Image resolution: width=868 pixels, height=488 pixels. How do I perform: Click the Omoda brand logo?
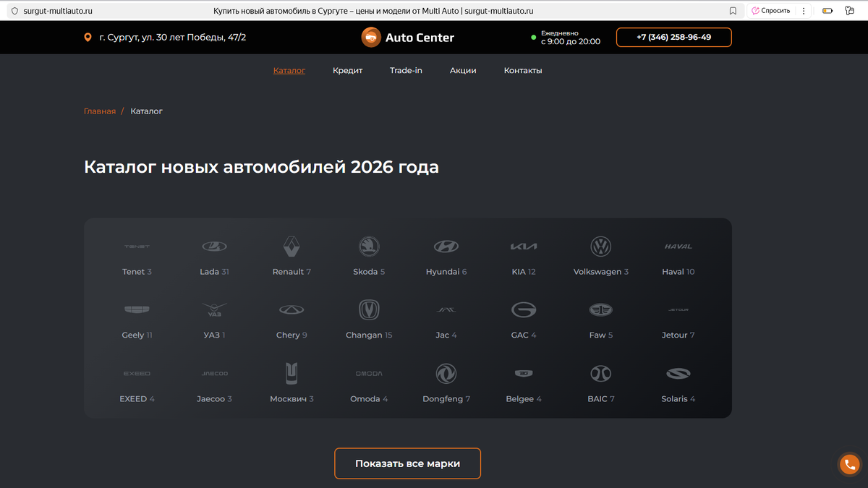[x=369, y=374]
